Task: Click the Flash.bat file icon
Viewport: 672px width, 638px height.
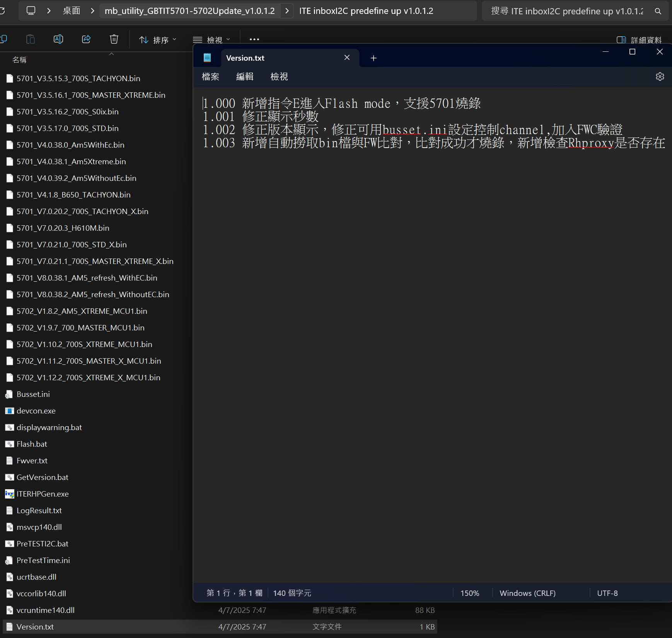Action: click(9, 444)
